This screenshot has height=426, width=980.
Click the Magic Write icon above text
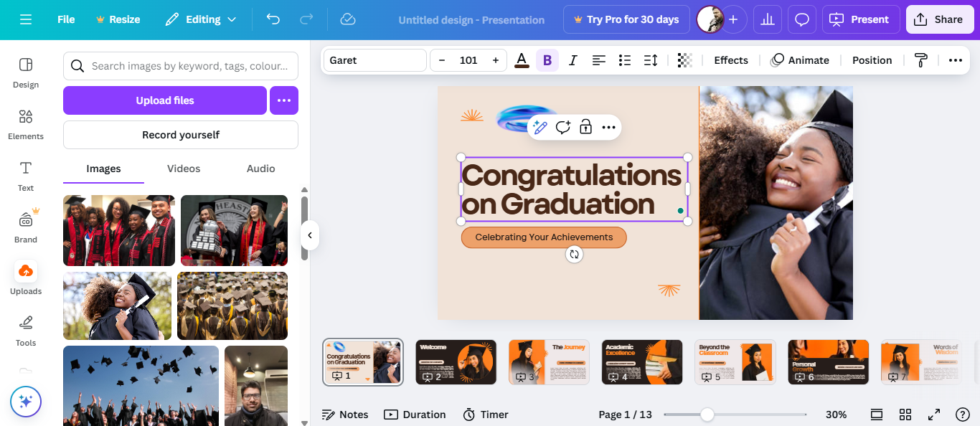tap(540, 128)
